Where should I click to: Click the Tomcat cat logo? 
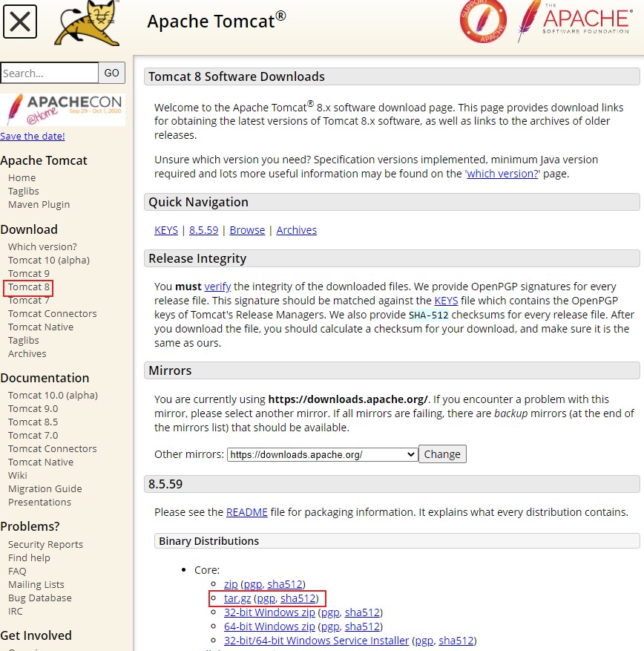(88, 23)
